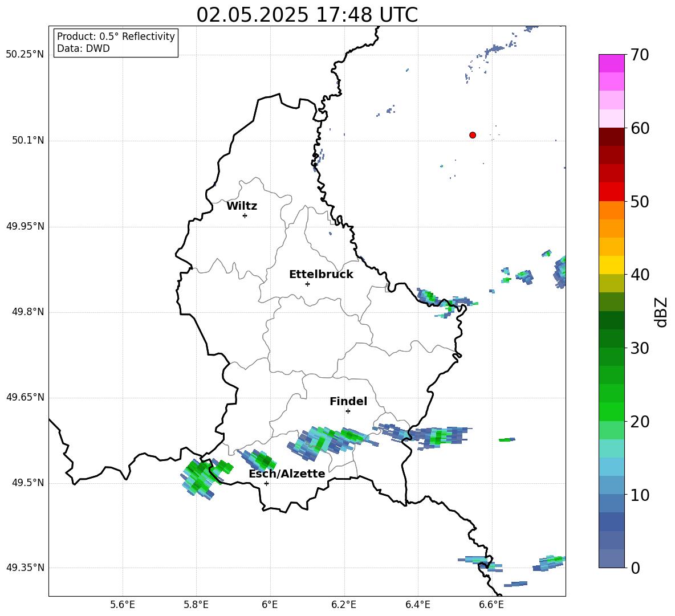Click the Ettelbruck cross marker
The image size is (675, 616).
(307, 284)
